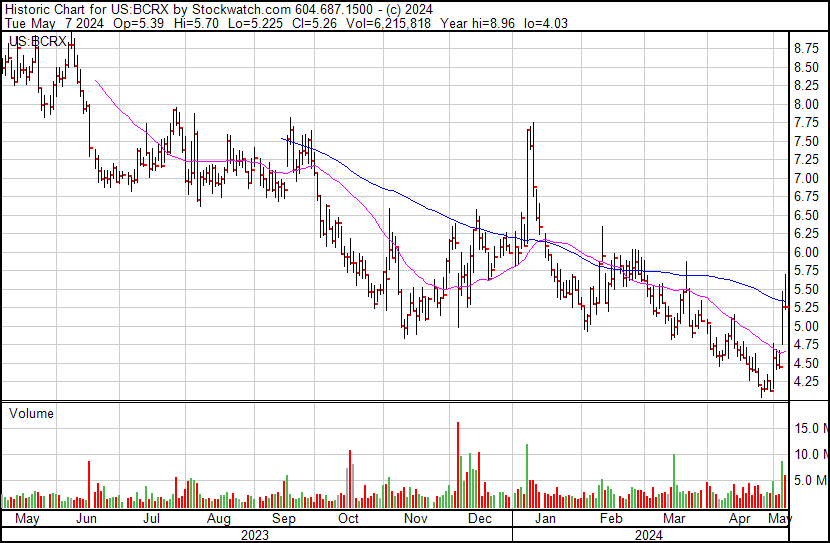Viewport: 830px width, 543px height.
Task: Click the red volume spike in early October
Action: 350,479
